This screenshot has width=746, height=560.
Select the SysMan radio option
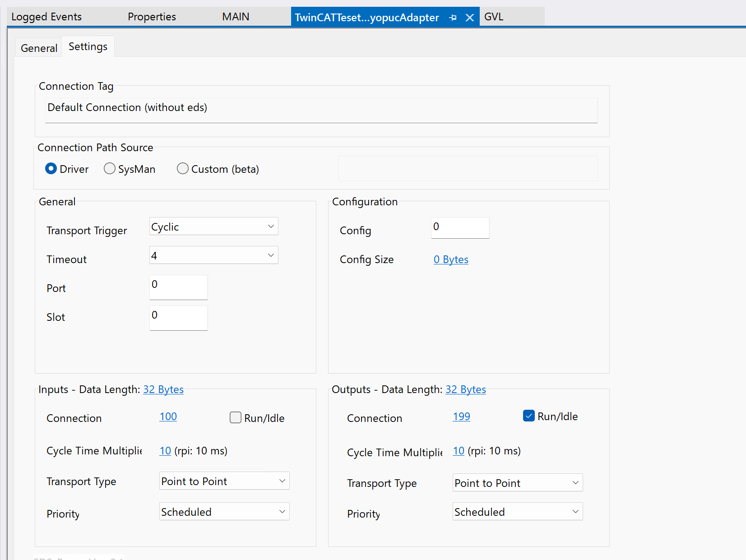[x=110, y=169]
